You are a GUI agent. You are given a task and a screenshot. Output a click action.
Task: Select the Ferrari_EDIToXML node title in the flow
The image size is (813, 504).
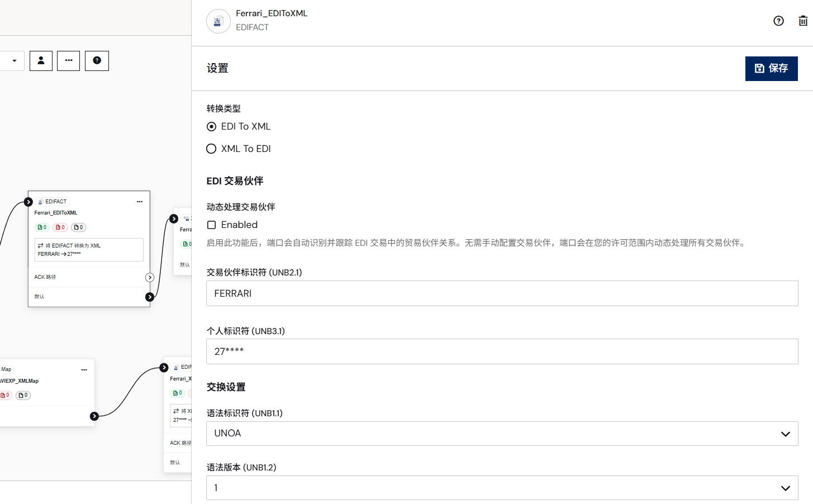56,213
